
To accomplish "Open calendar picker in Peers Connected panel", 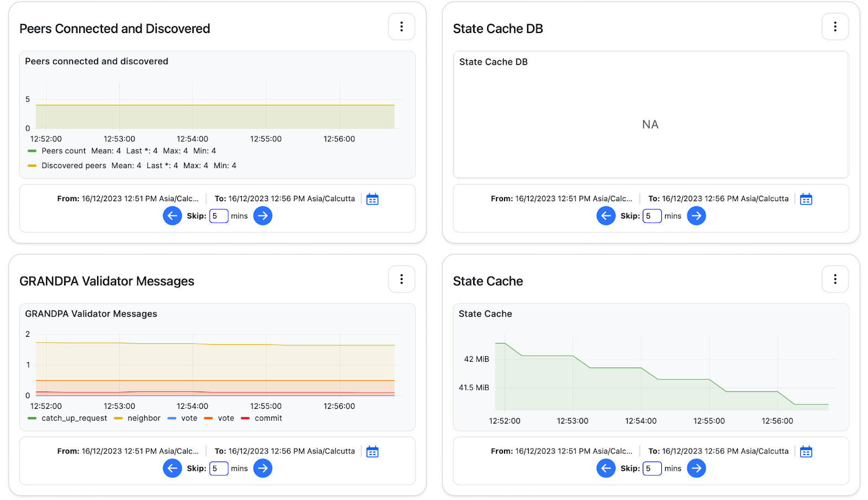I will pos(372,199).
